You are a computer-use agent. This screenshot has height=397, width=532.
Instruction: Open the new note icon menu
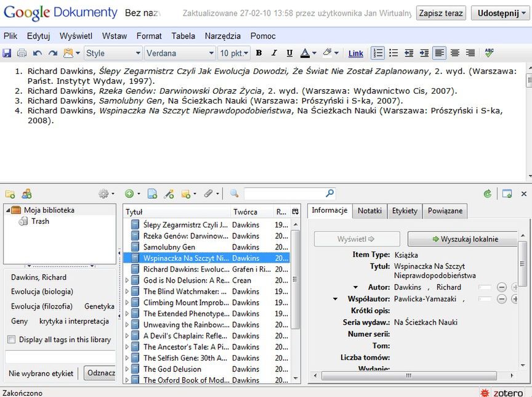coord(188,194)
